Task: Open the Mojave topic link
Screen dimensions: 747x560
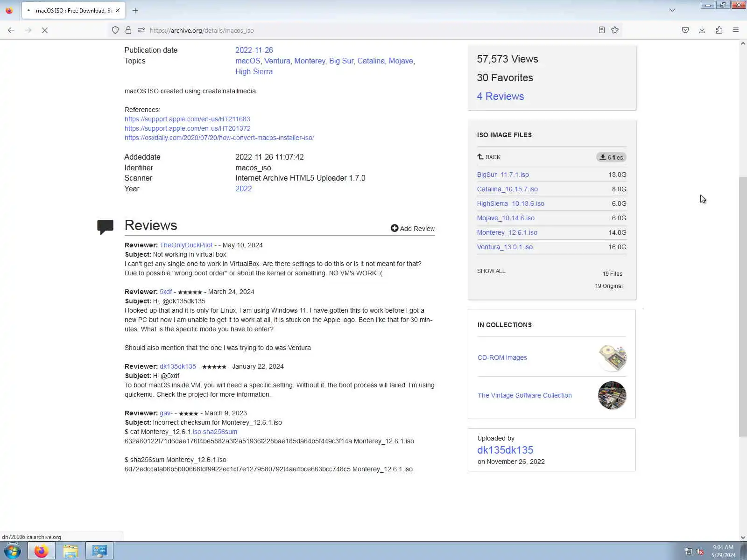Action: (x=401, y=61)
